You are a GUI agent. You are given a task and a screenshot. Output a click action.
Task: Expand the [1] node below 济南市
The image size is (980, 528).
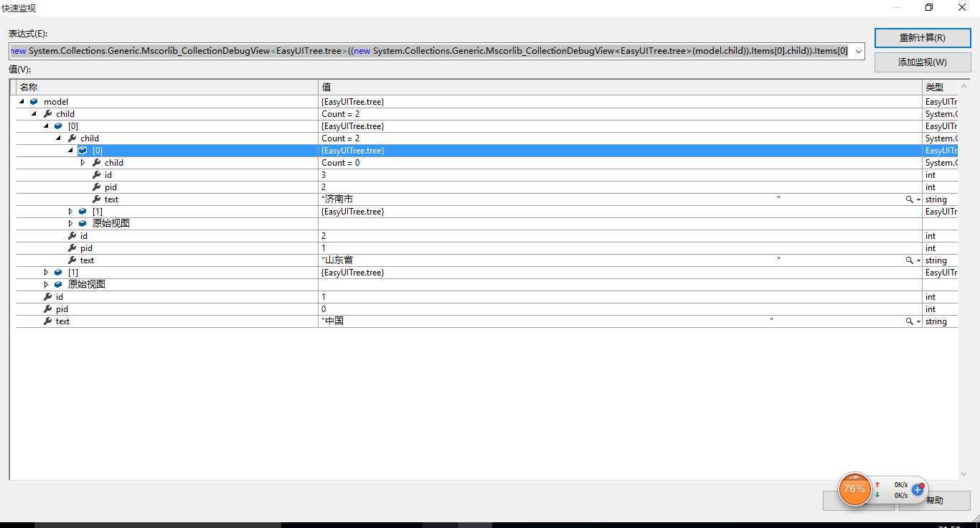point(70,212)
